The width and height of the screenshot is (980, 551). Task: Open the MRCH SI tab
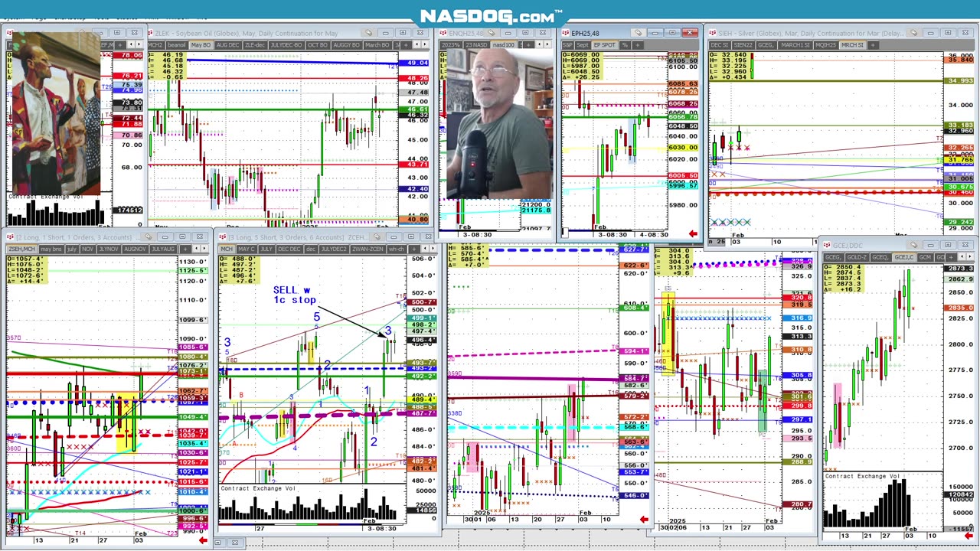[853, 45]
